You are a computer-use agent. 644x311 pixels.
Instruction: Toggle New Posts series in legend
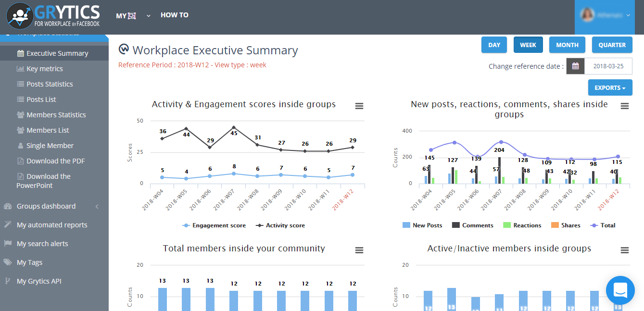coord(422,225)
